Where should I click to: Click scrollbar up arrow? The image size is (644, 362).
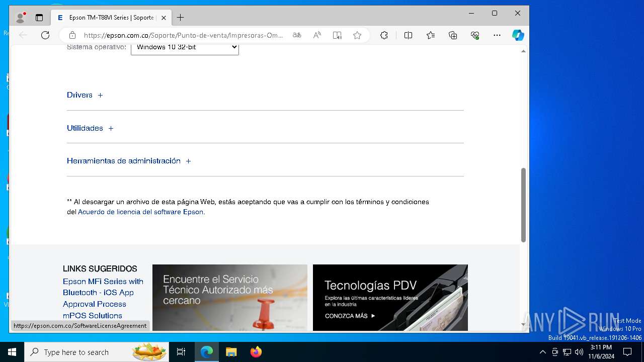pyautogui.click(x=523, y=51)
